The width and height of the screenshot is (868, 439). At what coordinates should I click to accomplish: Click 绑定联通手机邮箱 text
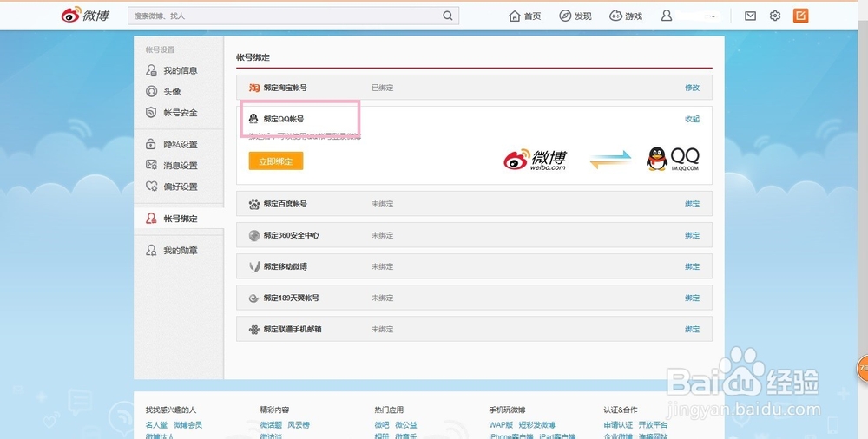[293, 330]
